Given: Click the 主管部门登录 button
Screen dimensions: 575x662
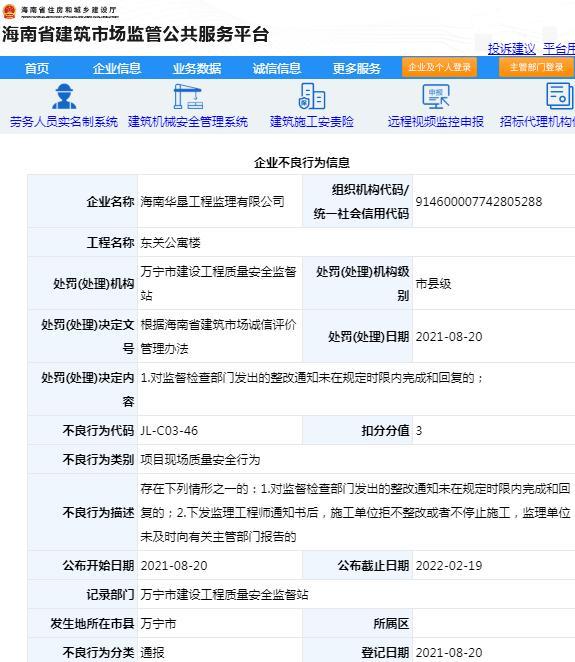Looking at the screenshot, I should 536,67.
